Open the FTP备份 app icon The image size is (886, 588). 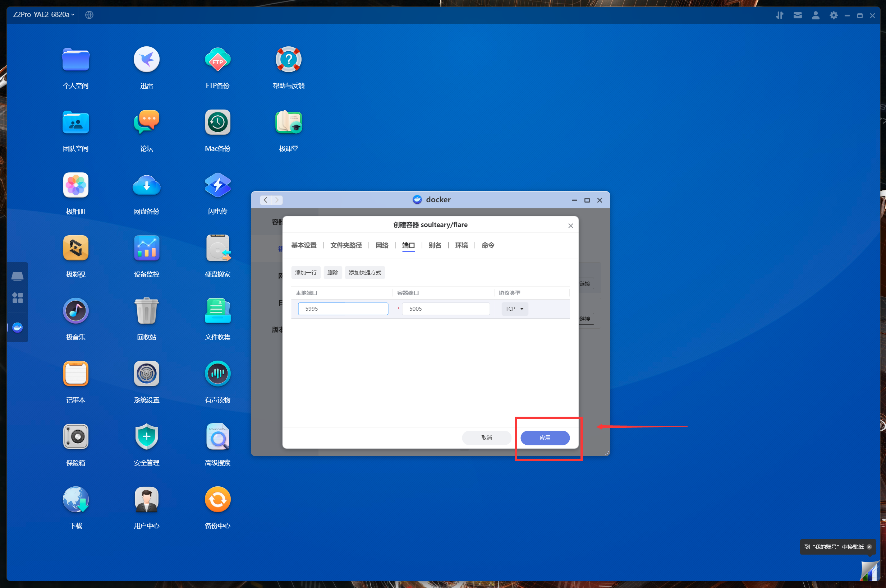coord(217,60)
